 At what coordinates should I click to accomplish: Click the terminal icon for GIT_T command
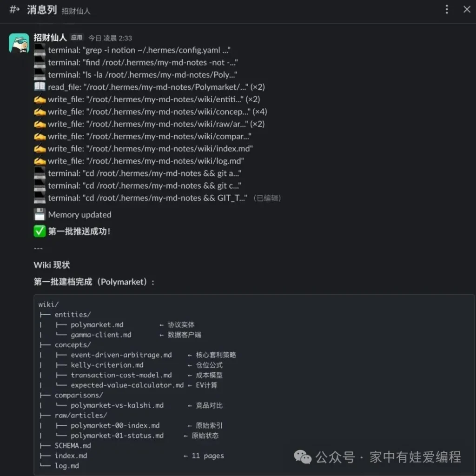click(40, 198)
